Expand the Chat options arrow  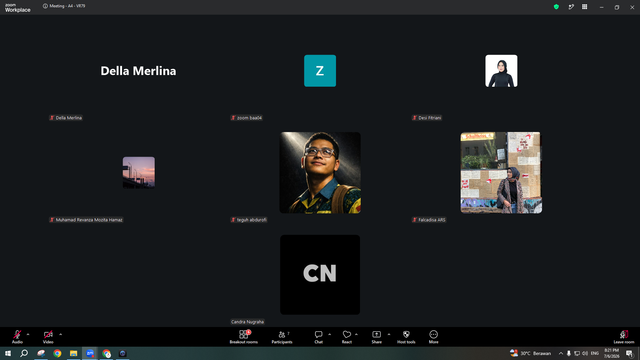click(329, 334)
